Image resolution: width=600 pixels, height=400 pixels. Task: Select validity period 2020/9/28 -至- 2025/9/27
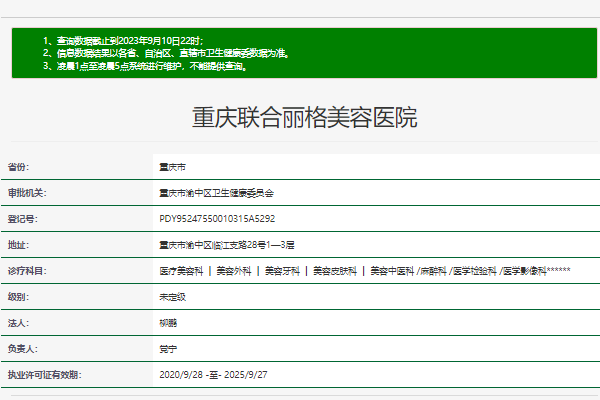pos(213,375)
